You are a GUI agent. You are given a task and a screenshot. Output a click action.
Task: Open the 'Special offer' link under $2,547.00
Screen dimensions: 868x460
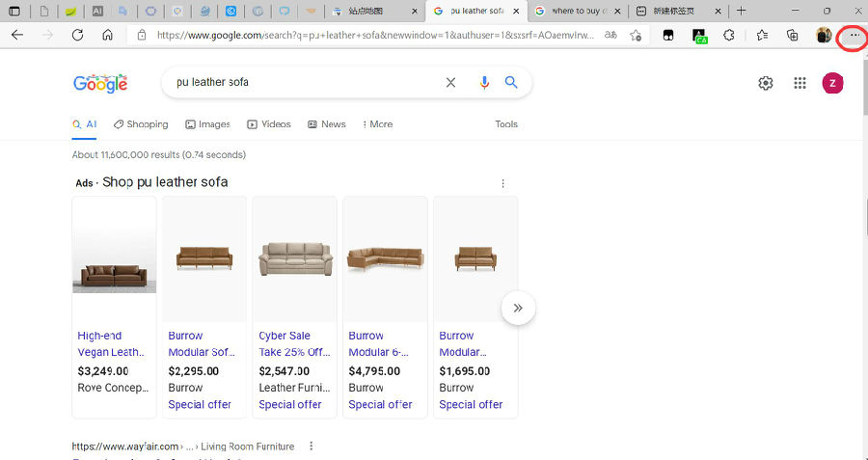point(290,405)
